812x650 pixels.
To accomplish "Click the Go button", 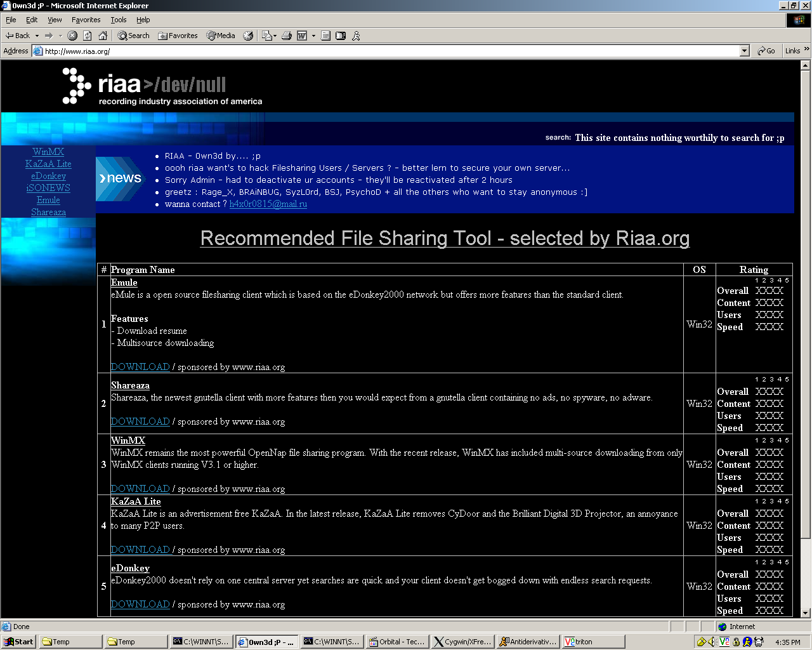I will tap(766, 51).
